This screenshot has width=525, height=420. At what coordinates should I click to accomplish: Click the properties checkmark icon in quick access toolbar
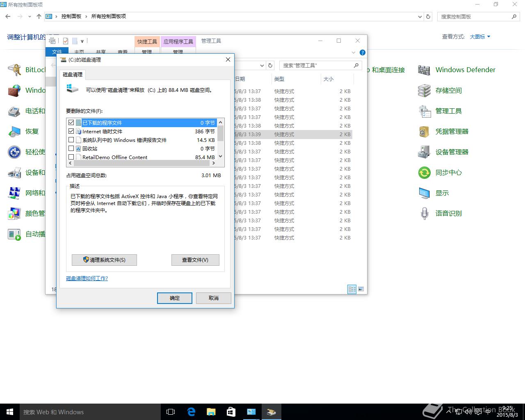pos(66,41)
